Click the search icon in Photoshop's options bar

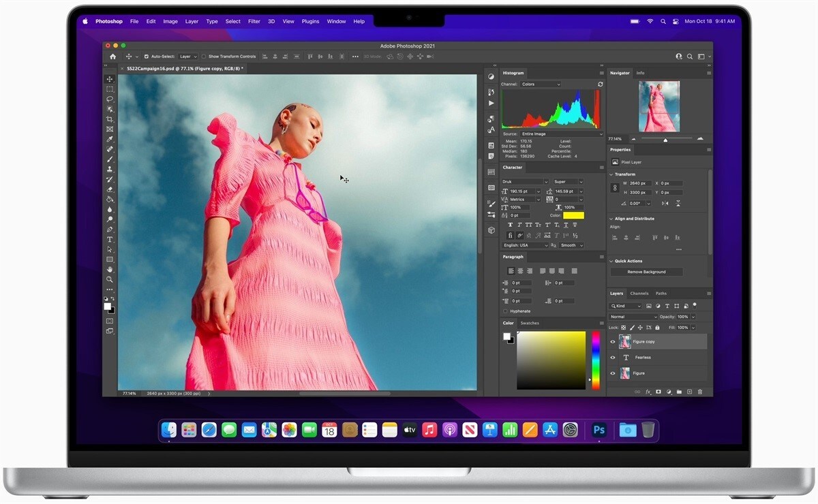pos(690,57)
